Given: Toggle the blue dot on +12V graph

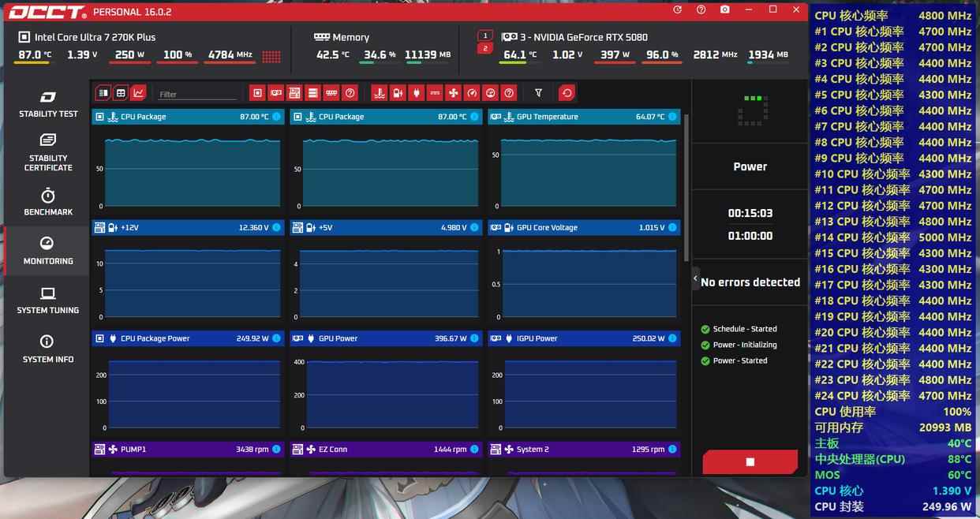Looking at the screenshot, I should 276,227.
